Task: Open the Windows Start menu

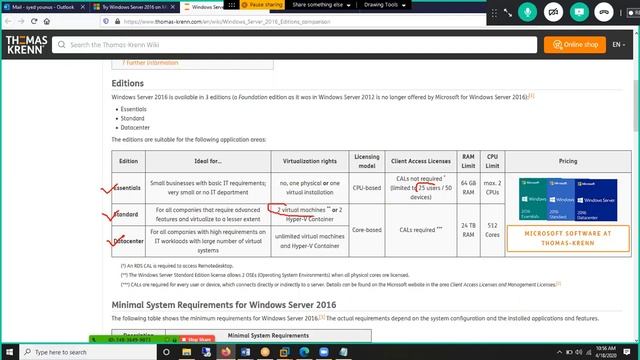Action: coord(9,352)
